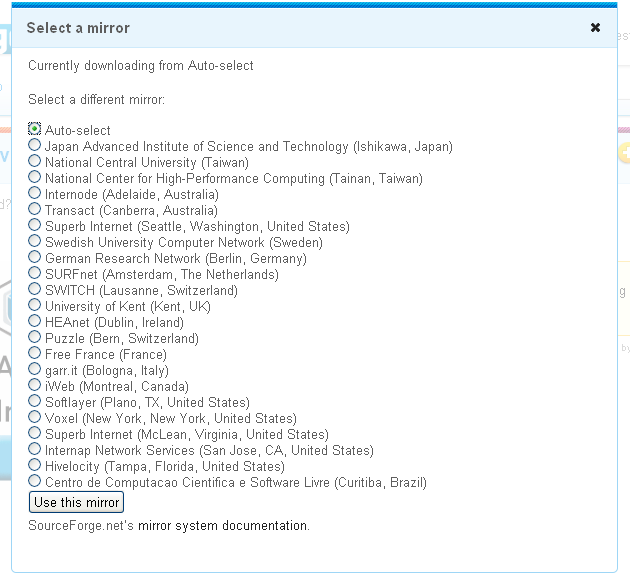630x574 pixels.
Task: Click the Use this mirror button
Action: click(77, 502)
